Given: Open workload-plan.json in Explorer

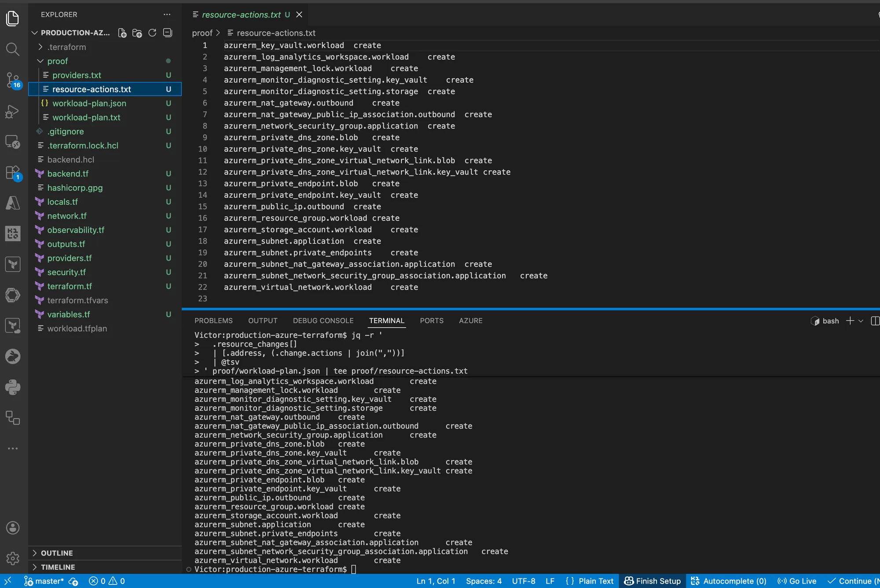Looking at the screenshot, I should pos(105,103).
